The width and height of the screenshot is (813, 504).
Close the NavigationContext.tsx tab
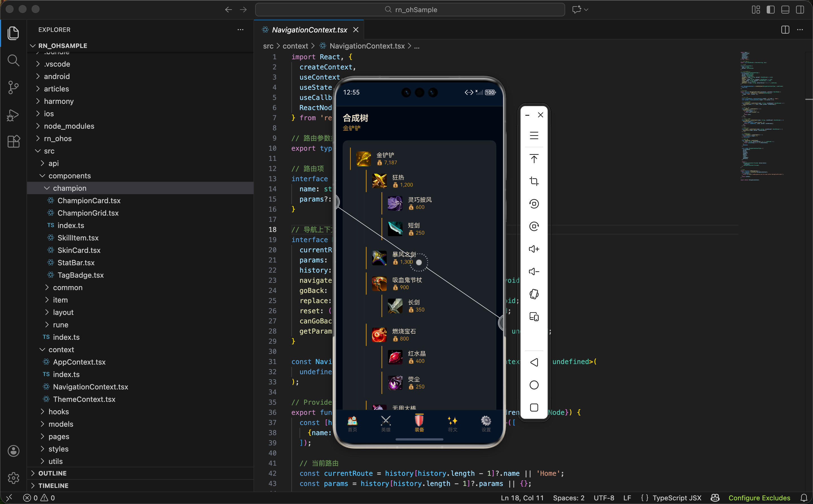(356, 30)
